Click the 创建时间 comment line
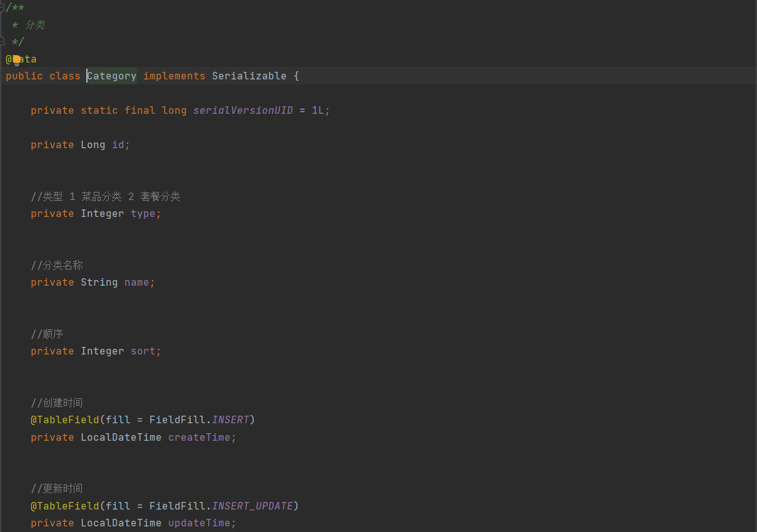Image resolution: width=757 pixels, height=532 pixels. [x=57, y=403]
